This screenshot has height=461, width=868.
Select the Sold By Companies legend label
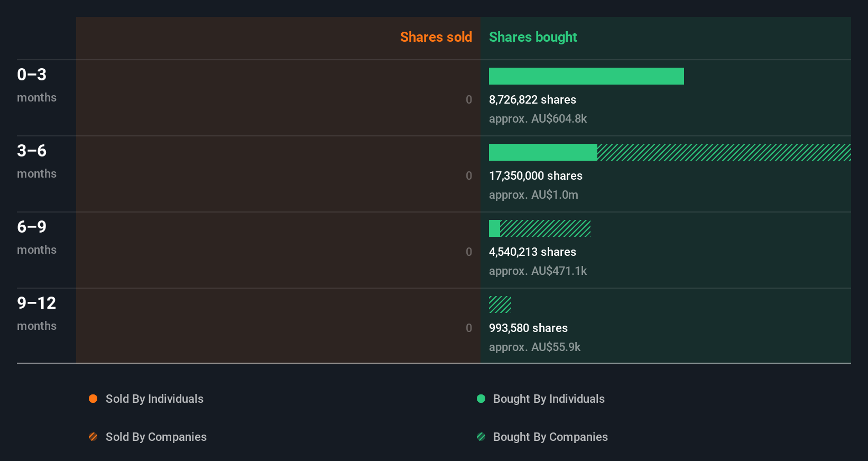tap(156, 437)
